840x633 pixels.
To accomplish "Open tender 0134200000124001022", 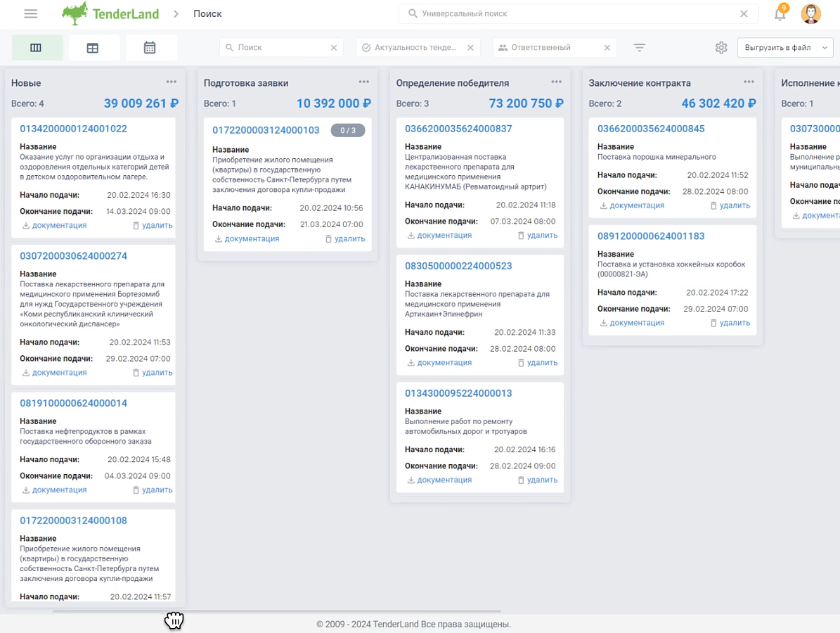I will coord(73,129).
